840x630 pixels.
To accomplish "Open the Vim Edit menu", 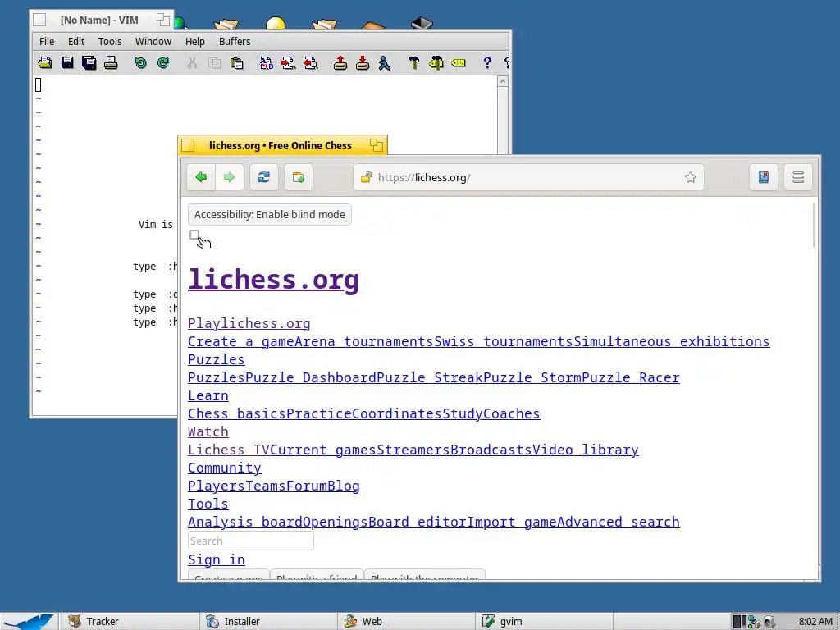I will click(x=76, y=41).
